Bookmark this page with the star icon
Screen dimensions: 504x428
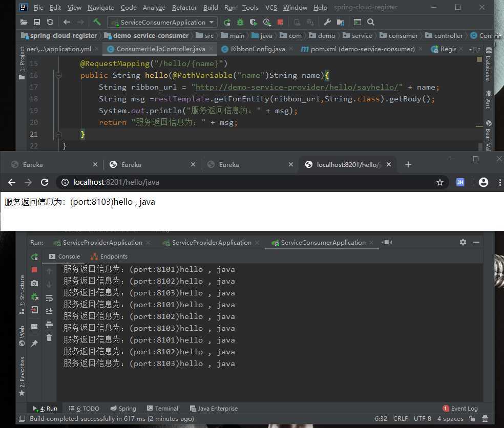click(439, 182)
